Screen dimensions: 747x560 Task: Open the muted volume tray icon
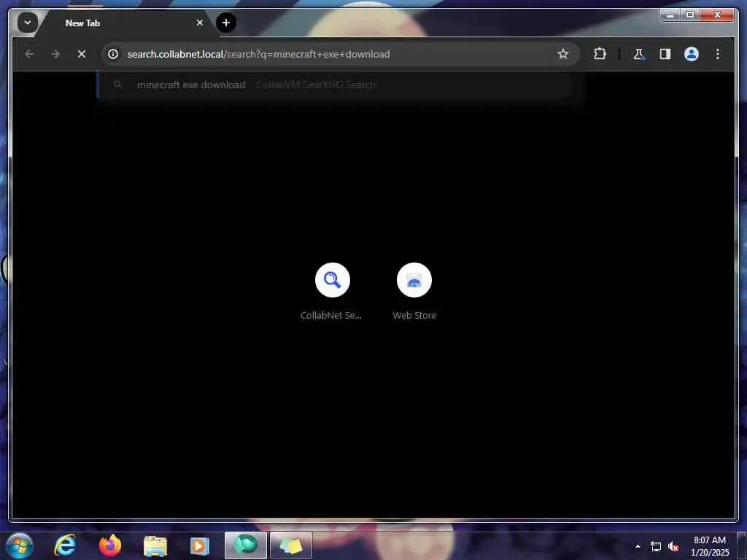(x=673, y=547)
